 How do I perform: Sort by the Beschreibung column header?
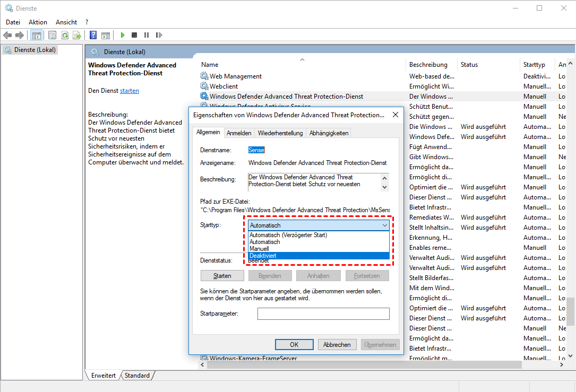coord(431,65)
